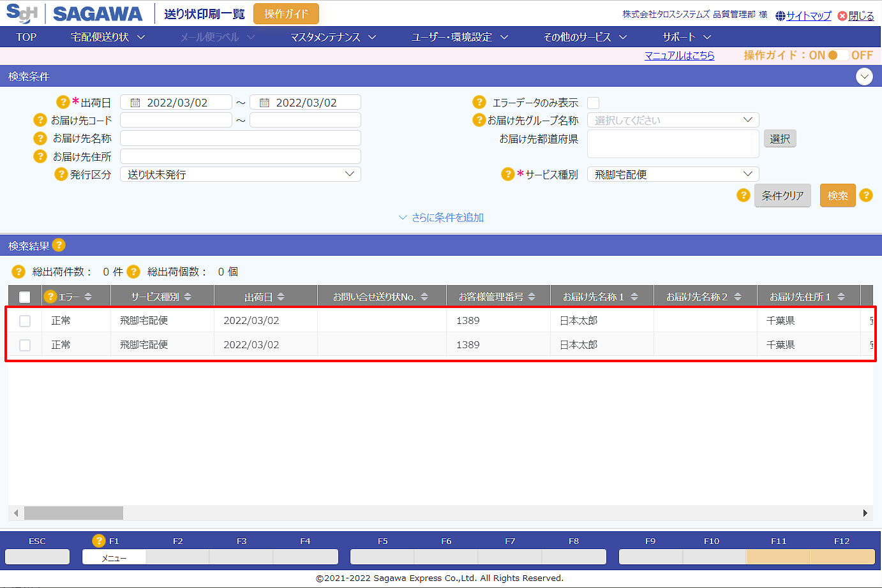Sort by 出荷日 column arrows
Screen dimensions: 882x588
(281, 297)
